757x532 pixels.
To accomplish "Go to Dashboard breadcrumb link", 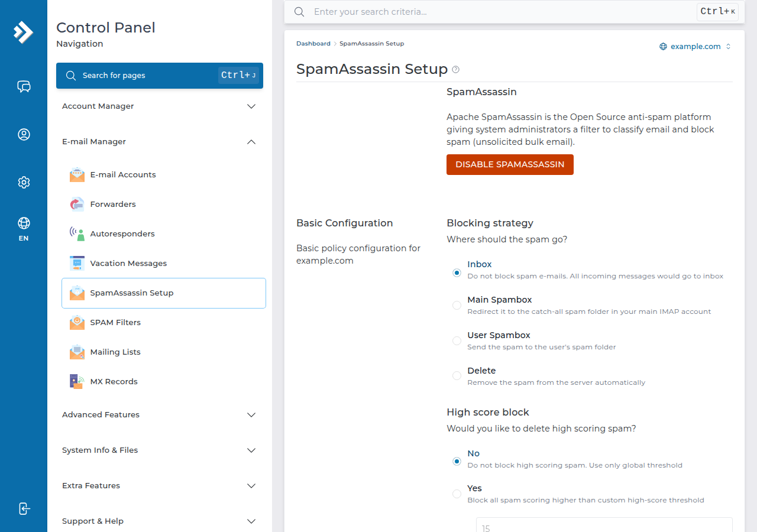I will tap(313, 44).
